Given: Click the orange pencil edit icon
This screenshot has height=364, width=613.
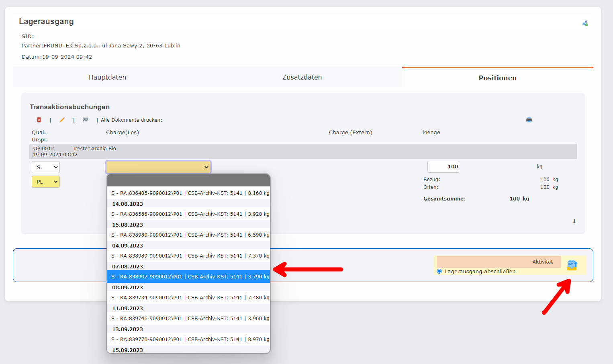Looking at the screenshot, I should 62,120.
